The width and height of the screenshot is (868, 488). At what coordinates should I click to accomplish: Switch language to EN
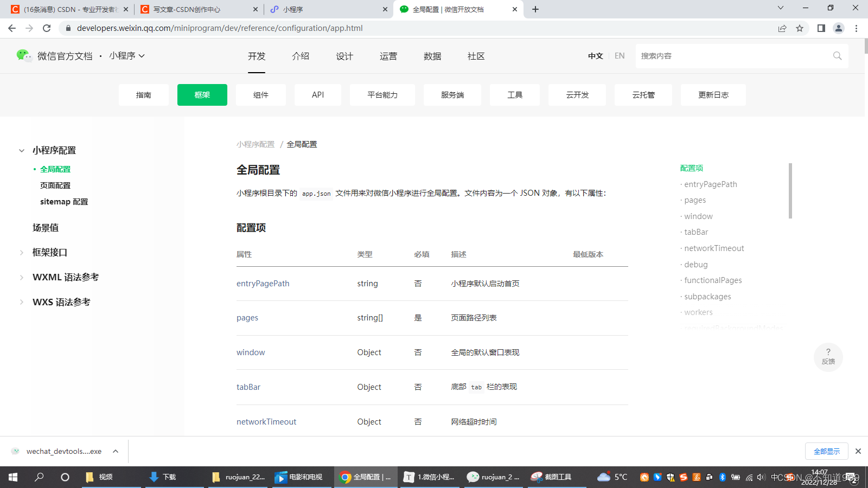coord(620,56)
